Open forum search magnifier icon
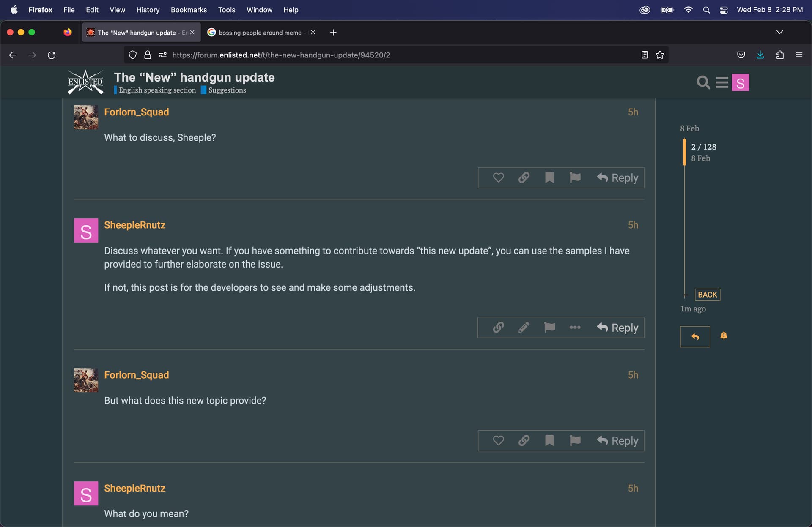The height and width of the screenshot is (527, 812). point(703,82)
